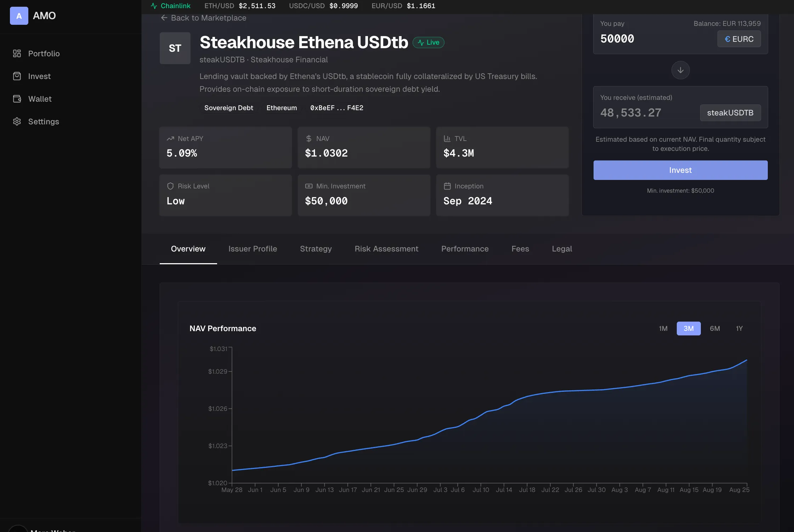This screenshot has height=532, width=794.
Task: Select the 6M chart range
Action: (715, 328)
